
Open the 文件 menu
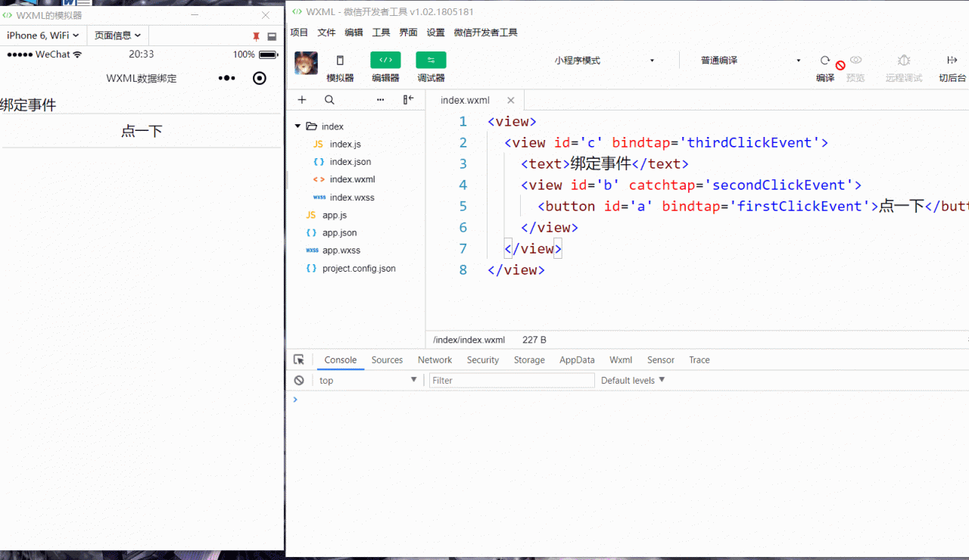click(326, 33)
